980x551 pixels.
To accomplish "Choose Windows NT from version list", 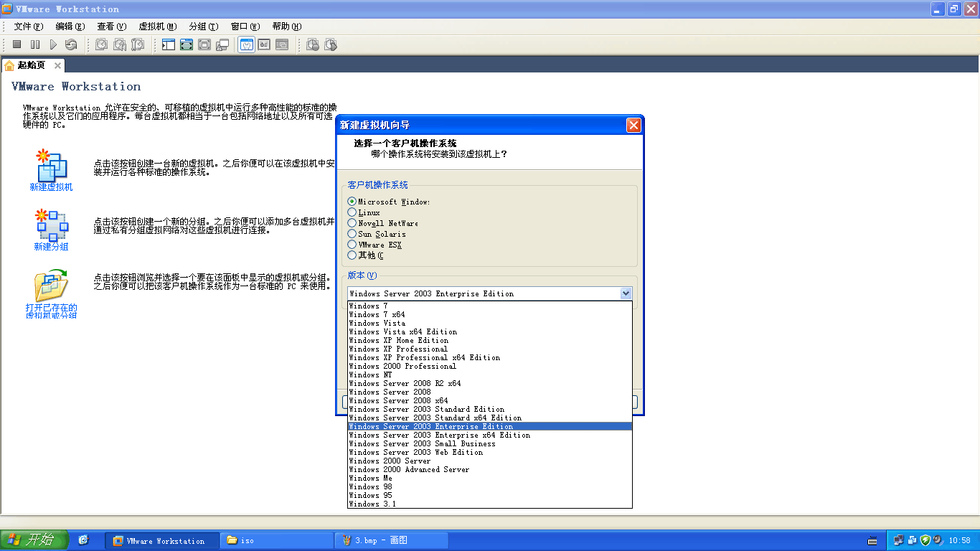I will coord(489,375).
